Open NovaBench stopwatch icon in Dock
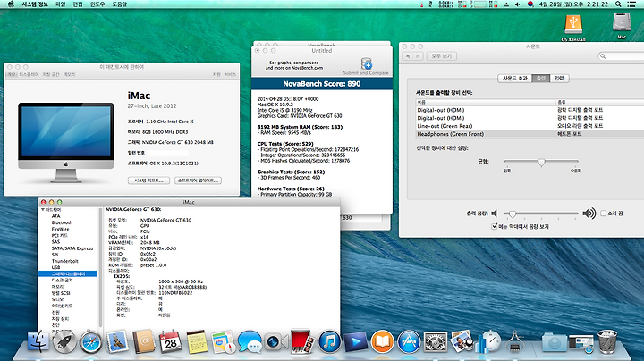The image size is (644, 361). [x=488, y=342]
